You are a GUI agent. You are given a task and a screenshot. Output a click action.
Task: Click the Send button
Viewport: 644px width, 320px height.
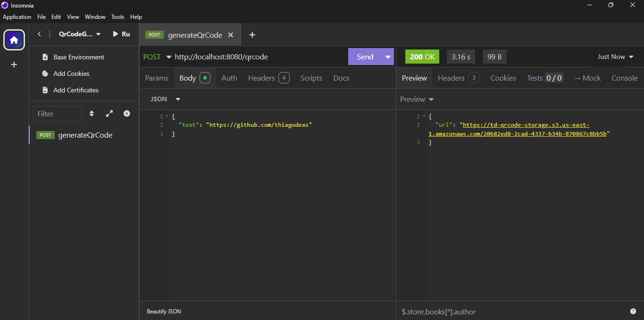coord(365,57)
